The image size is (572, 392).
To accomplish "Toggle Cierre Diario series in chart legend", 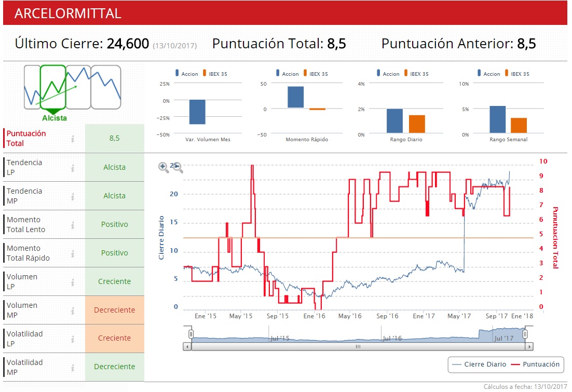I will point(479,364).
